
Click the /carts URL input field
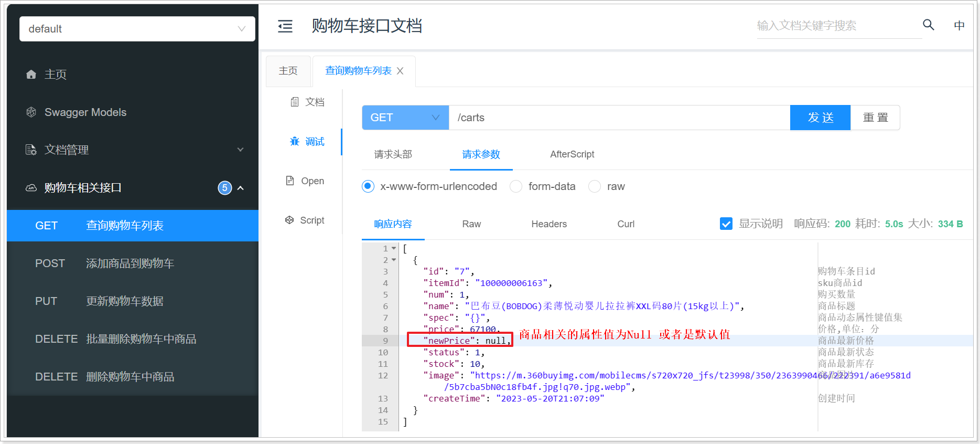pos(620,118)
